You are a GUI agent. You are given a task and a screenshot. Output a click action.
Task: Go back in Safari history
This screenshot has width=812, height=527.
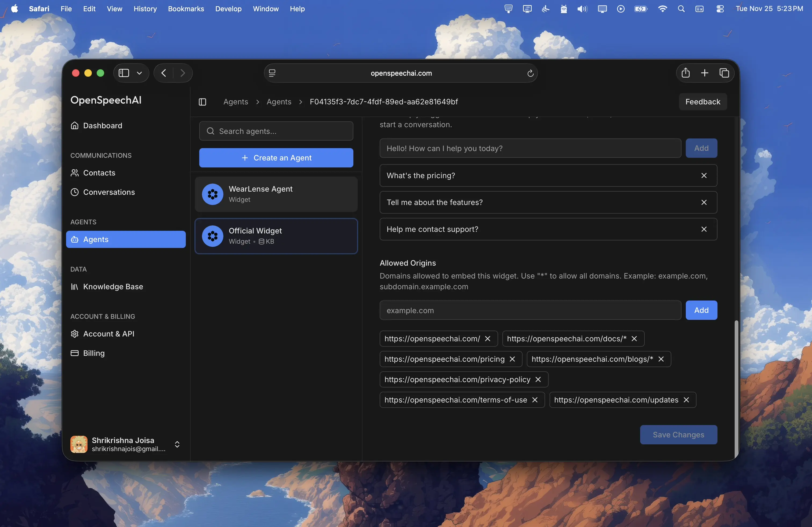pos(164,73)
